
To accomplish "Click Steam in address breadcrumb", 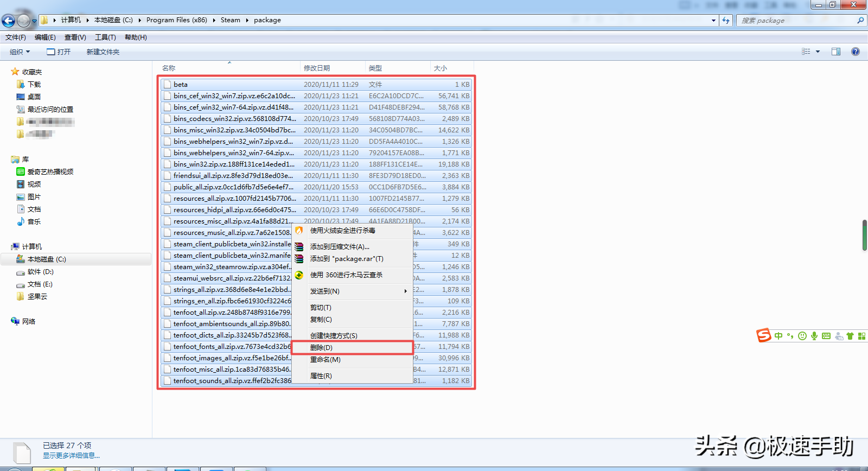I will coord(231,20).
